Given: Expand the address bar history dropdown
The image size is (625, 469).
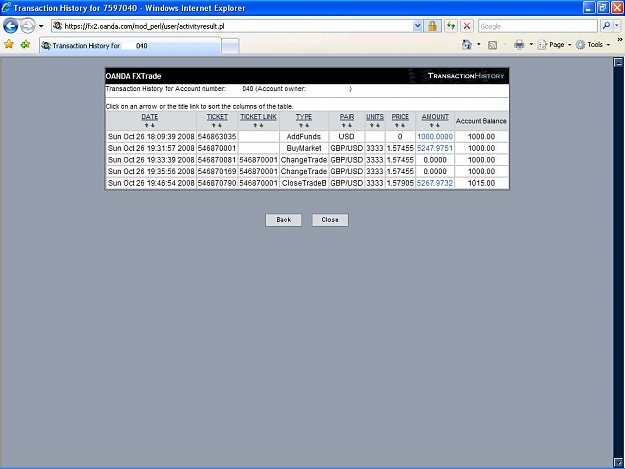Looking at the screenshot, I should [x=417, y=26].
